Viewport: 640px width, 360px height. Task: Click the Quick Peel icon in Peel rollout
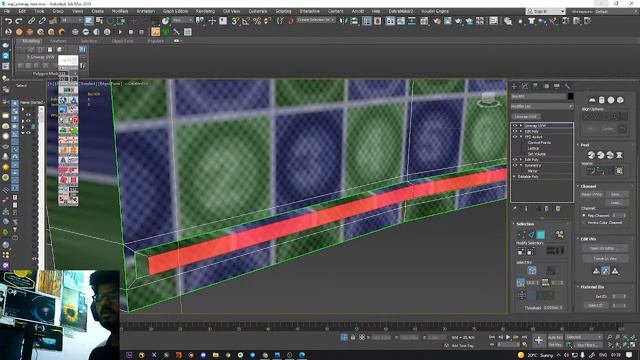591,155
